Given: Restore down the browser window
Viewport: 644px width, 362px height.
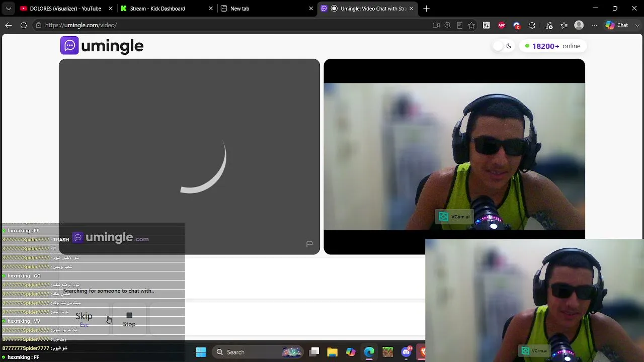Looking at the screenshot, I should [x=615, y=9].
